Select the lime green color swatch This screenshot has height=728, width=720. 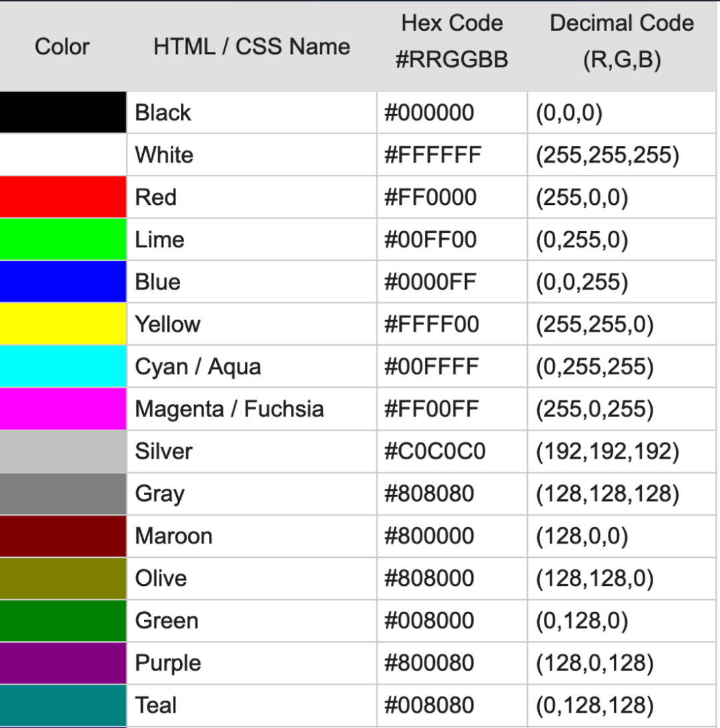pyautogui.click(x=63, y=240)
